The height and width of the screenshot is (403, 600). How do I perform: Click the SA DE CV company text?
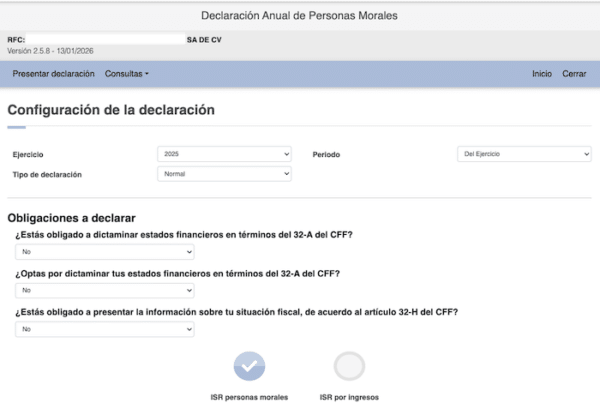click(x=204, y=40)
